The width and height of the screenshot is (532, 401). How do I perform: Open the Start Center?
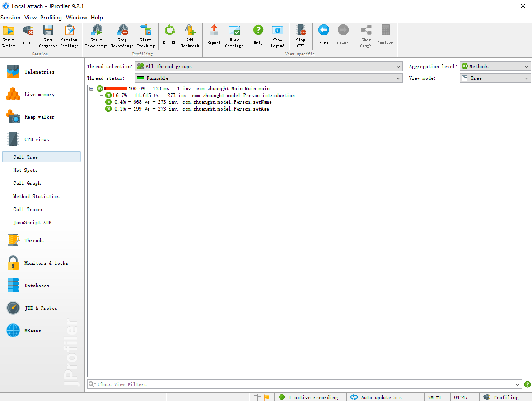(9, 36)
